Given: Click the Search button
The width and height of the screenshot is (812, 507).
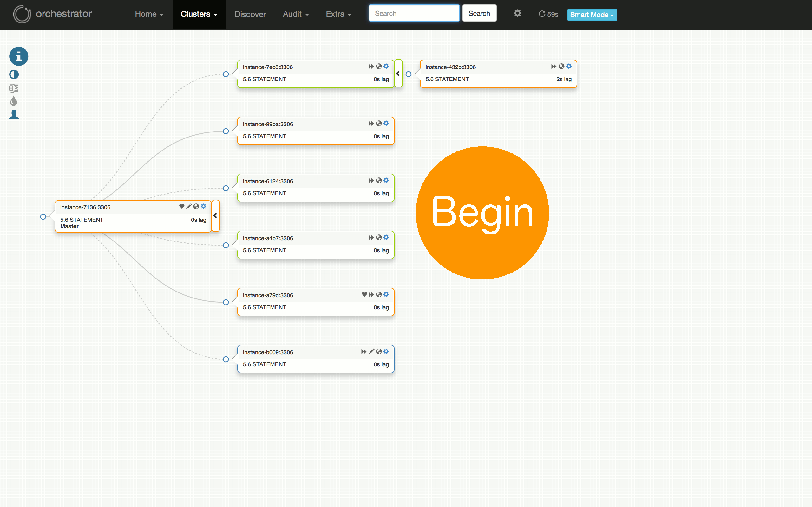Looking at the screenshot, I should [x=479, y=13].
